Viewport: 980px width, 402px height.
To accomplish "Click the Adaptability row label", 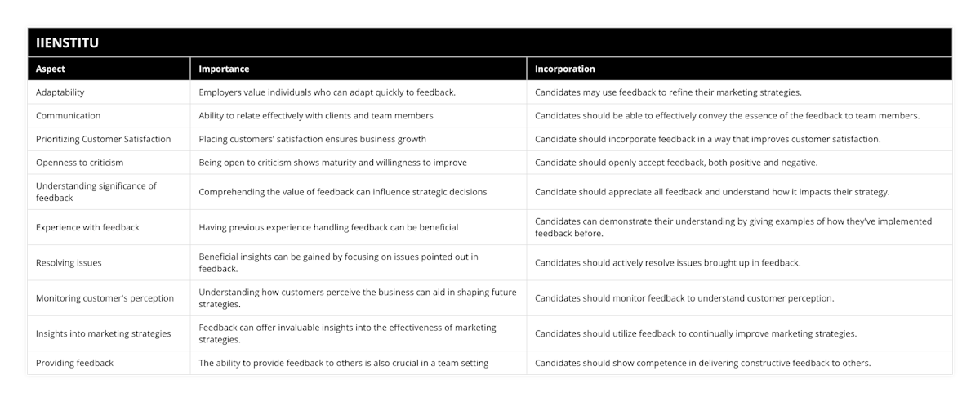I will pos(60,92).
